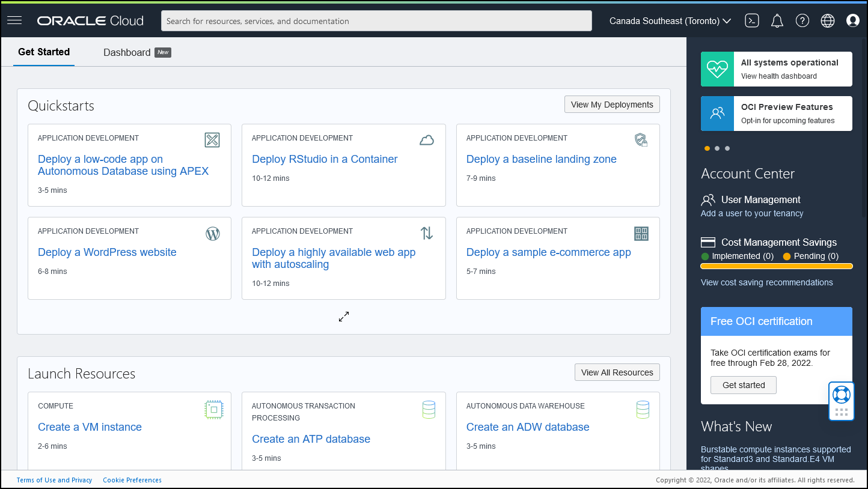Toggle the Quickstarts expand arrow

[x=343, y=316]
